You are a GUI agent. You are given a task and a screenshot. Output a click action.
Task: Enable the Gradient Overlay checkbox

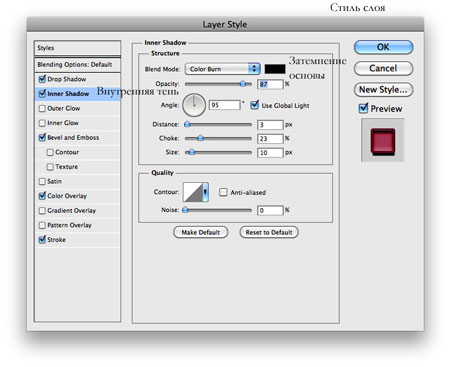tap(42, 211)
